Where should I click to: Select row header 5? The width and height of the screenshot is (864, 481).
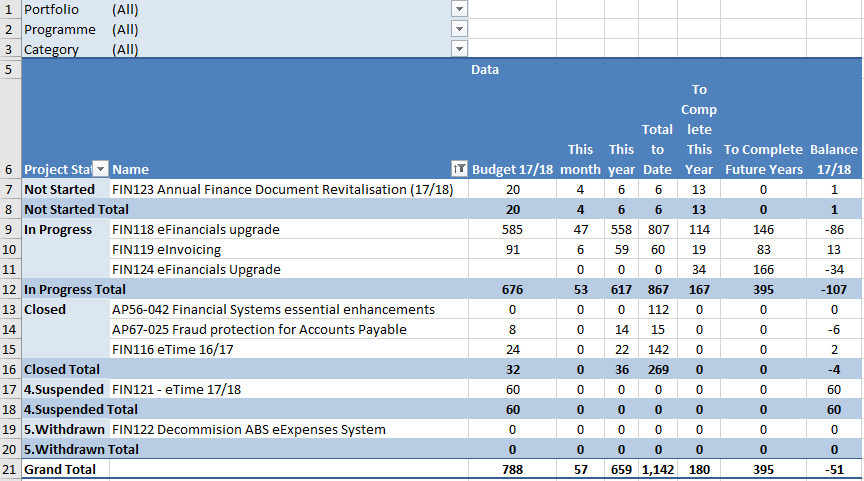pyautogui.click(x=10, y=69)
